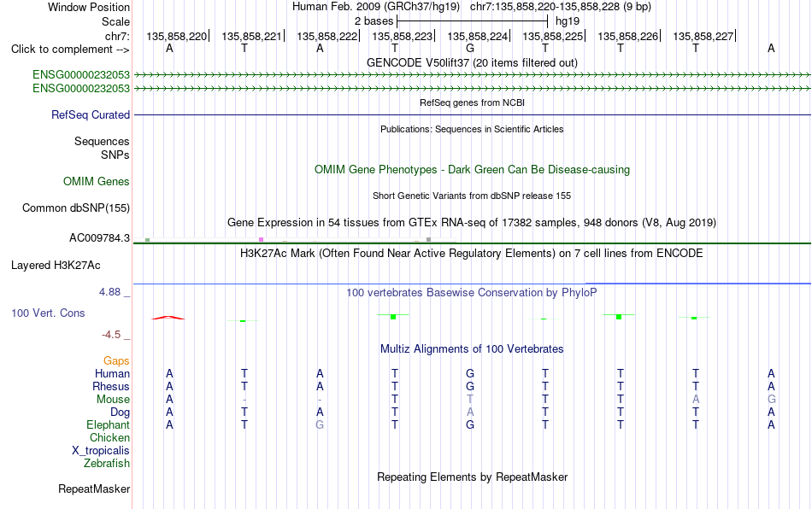The width and height of the screenshot is (812, 509).
Task: Click the Elephant species label
Action: coord(108,424)
